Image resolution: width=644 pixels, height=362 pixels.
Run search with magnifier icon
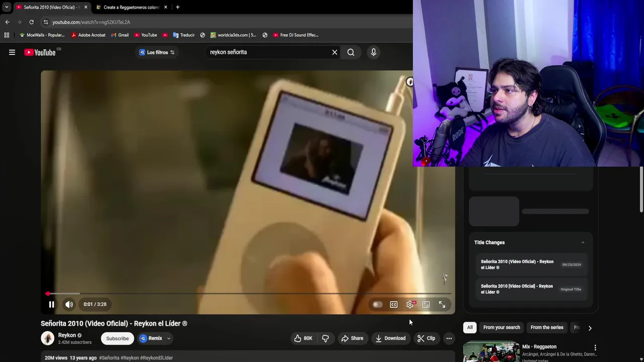coord(351,52)
